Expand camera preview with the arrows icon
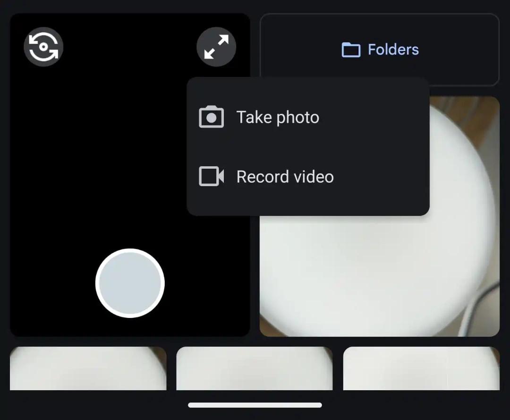The image size is (510, 420). tap(216, 47)
